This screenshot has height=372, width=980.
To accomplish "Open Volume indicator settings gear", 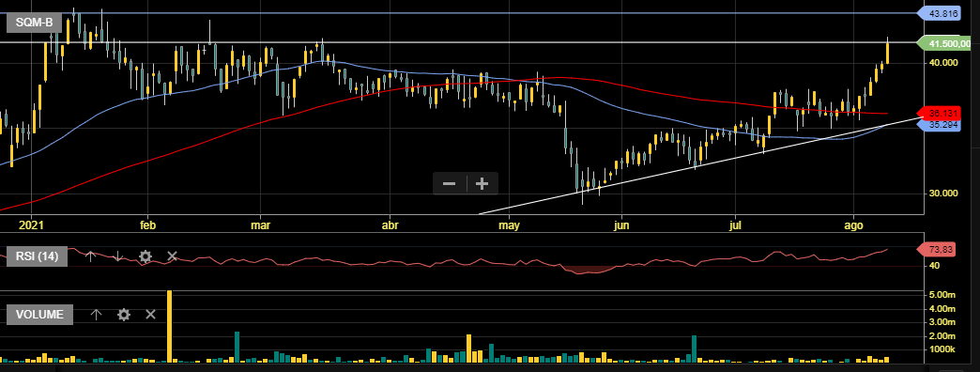I will (x=124, y=315).
